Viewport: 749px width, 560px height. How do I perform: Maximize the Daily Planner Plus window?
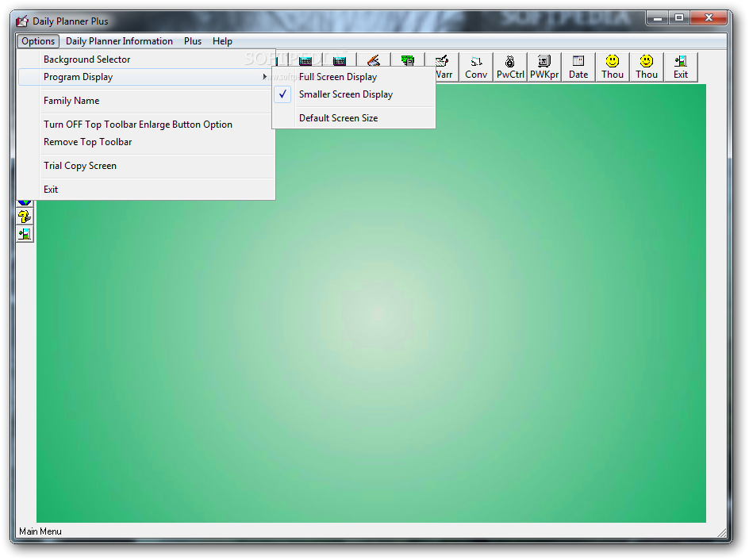click(679, 18)
